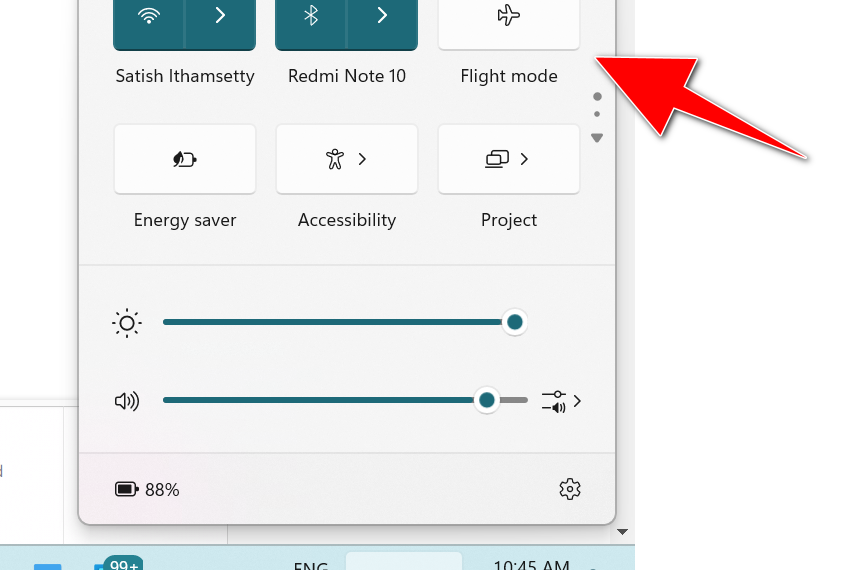Screen dimensions: 865x570
Task: Turn on Energy saver tile
Action: [185, 159]
